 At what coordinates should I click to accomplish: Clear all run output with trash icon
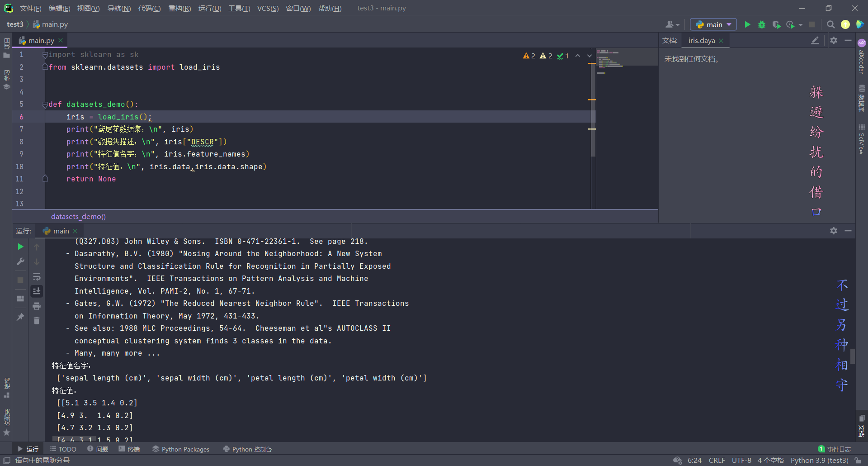(37, 321)
